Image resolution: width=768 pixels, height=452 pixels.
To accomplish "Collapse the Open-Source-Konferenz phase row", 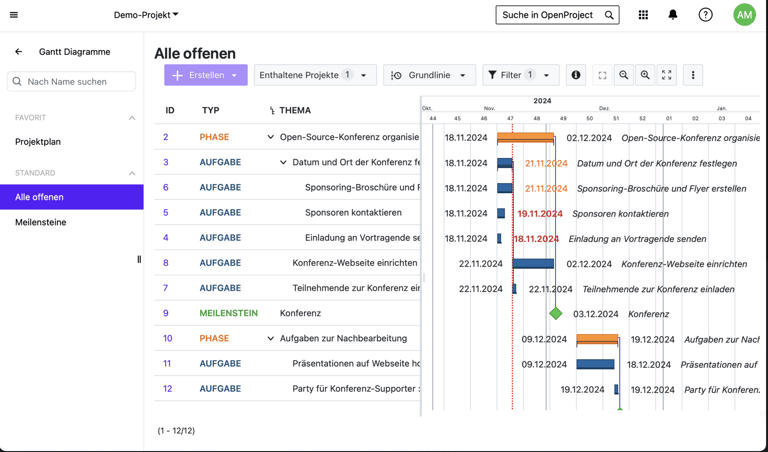I will 270,137.
